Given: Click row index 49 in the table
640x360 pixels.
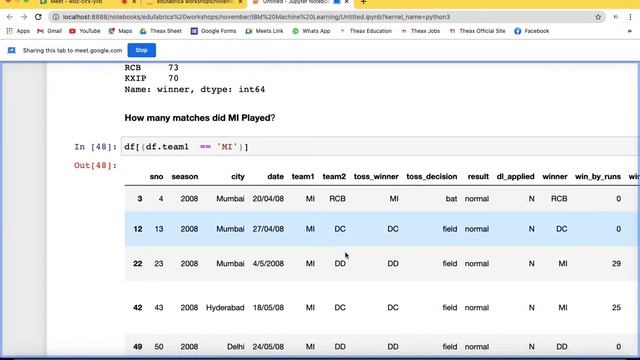Looking at the screenshot, I should 138,347.
